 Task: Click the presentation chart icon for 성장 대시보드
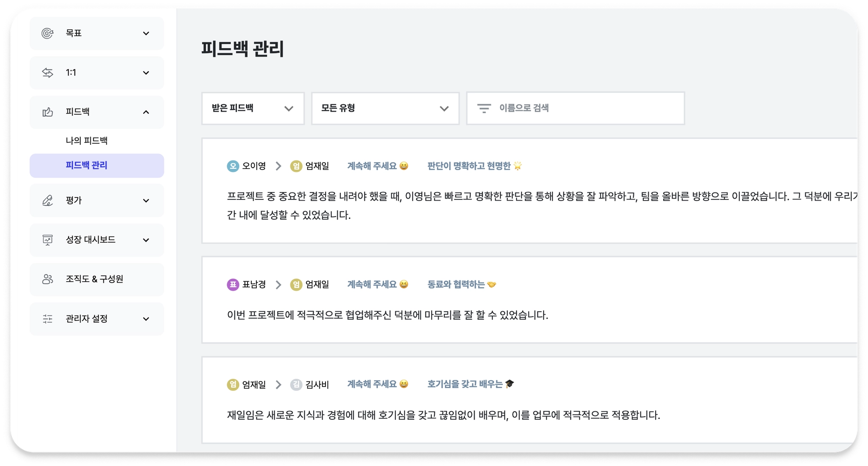(x=47, y=240)
